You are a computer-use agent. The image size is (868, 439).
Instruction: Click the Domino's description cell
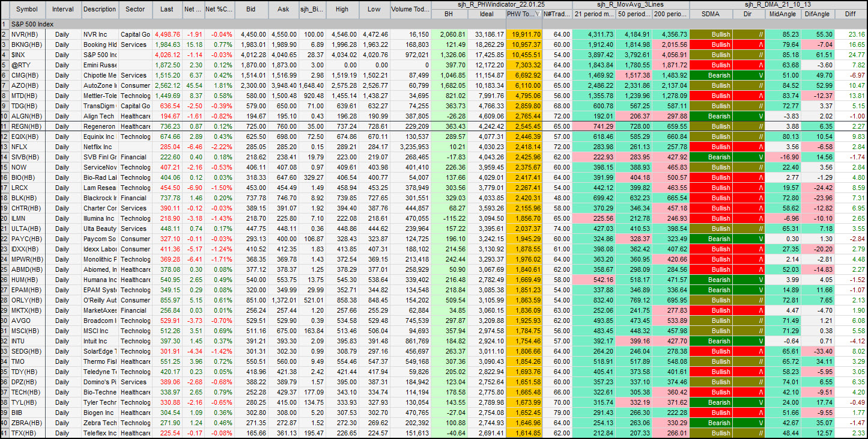100,382
